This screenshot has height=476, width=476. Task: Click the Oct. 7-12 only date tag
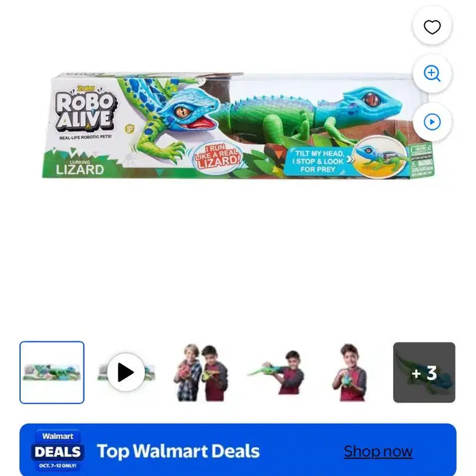tap(58, 465)
